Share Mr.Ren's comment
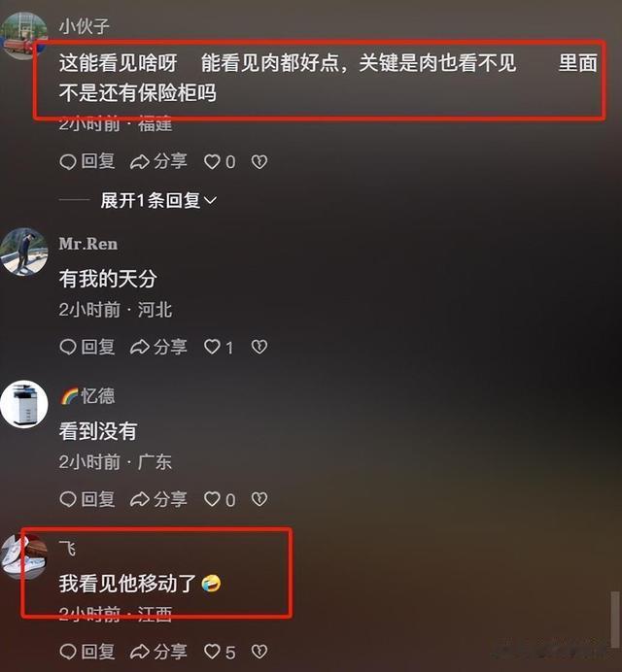622x672 pixels. (x=158, y=347)
